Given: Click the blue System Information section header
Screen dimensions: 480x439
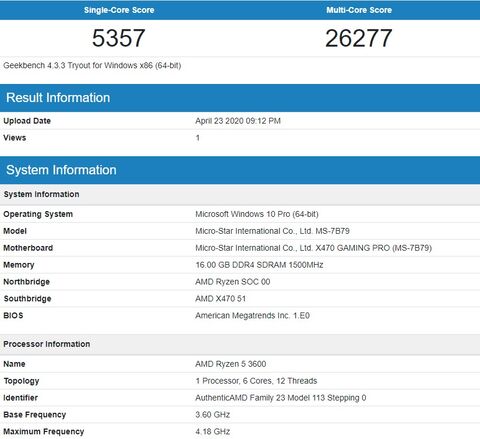Looking at the screenshot, I should (240, 170).
